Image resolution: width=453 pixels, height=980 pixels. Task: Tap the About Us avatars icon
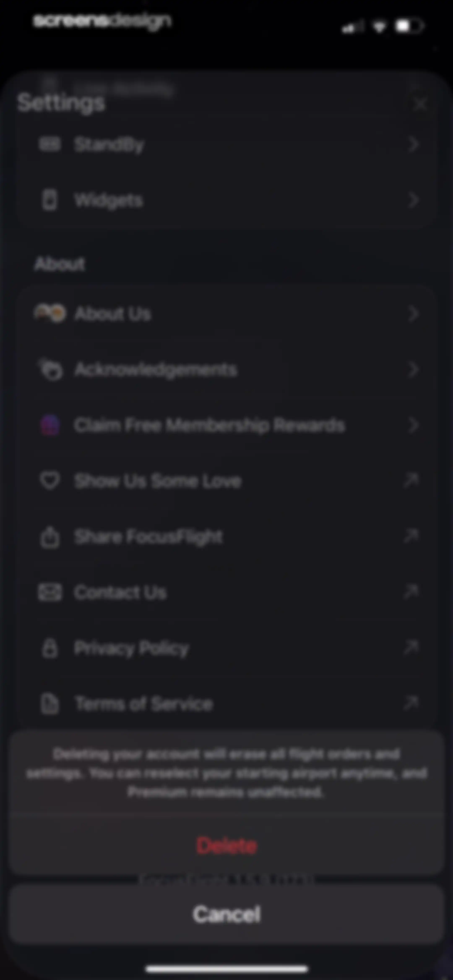(50, 314)
